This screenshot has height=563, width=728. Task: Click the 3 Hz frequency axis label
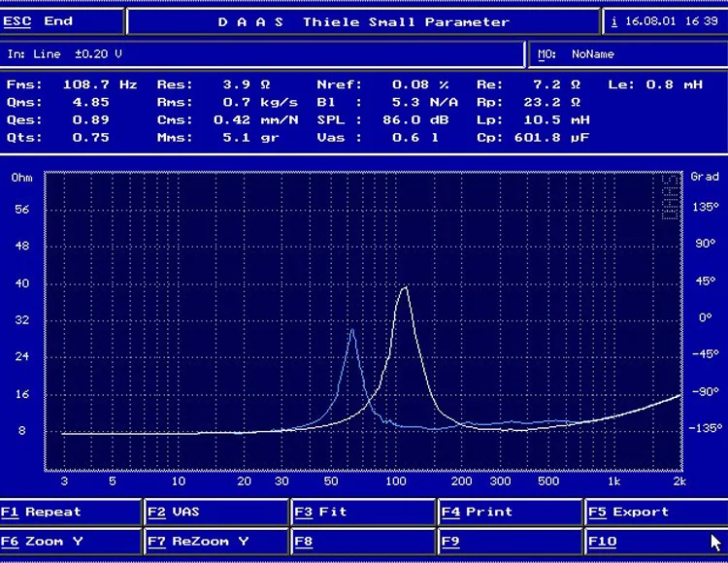64,481
